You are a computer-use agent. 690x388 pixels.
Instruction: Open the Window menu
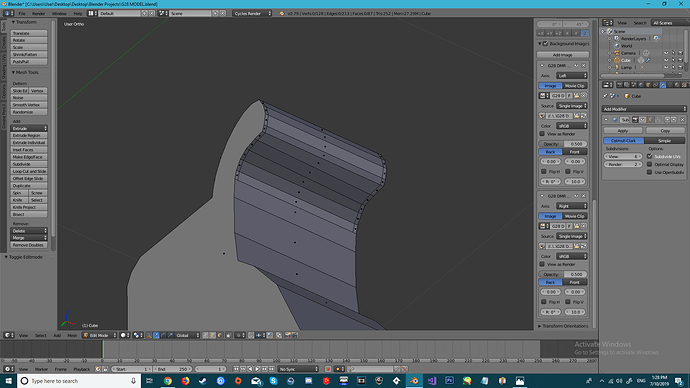click(59, 14)
